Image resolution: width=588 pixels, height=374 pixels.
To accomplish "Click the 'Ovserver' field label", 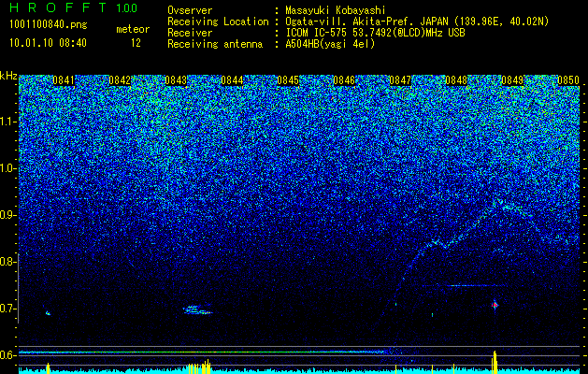I will [190, 10].
